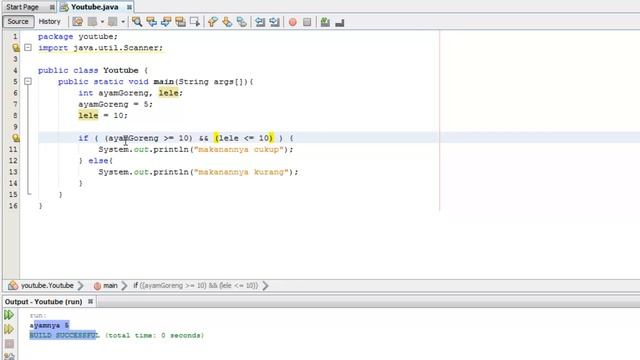Click the "BUILD SUCCESSFUL" output message

pos(64,335)
